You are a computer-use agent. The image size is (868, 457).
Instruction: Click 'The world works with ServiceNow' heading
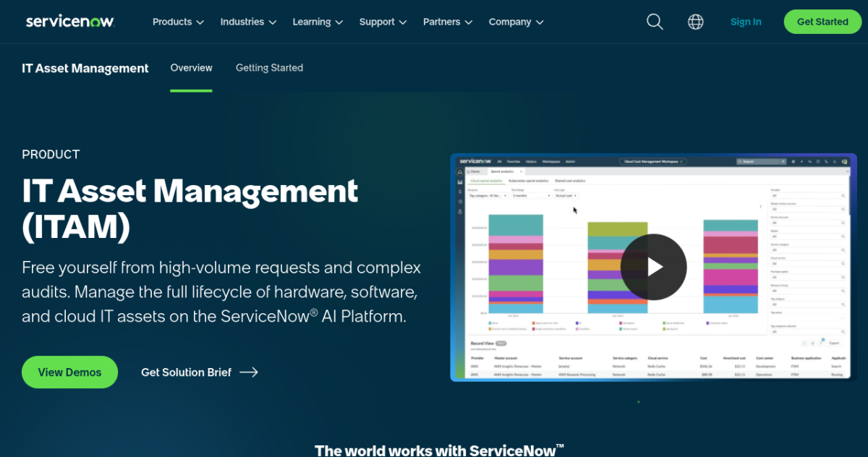click(439, 450)
